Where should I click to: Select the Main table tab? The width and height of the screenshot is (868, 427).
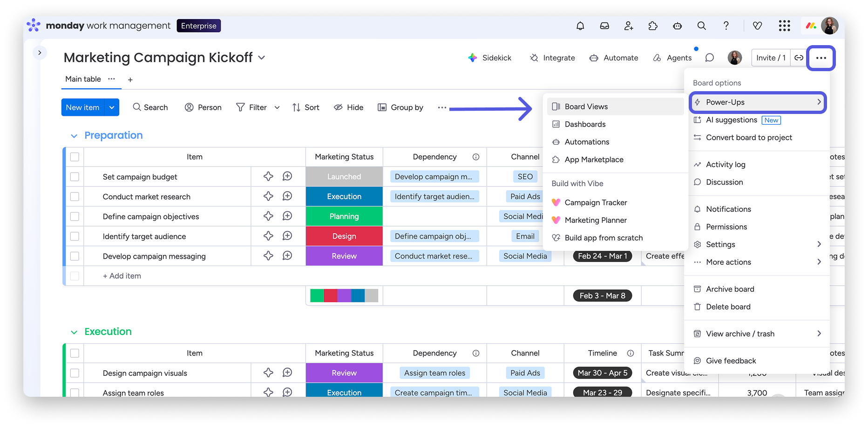click(x=83, y=79)
